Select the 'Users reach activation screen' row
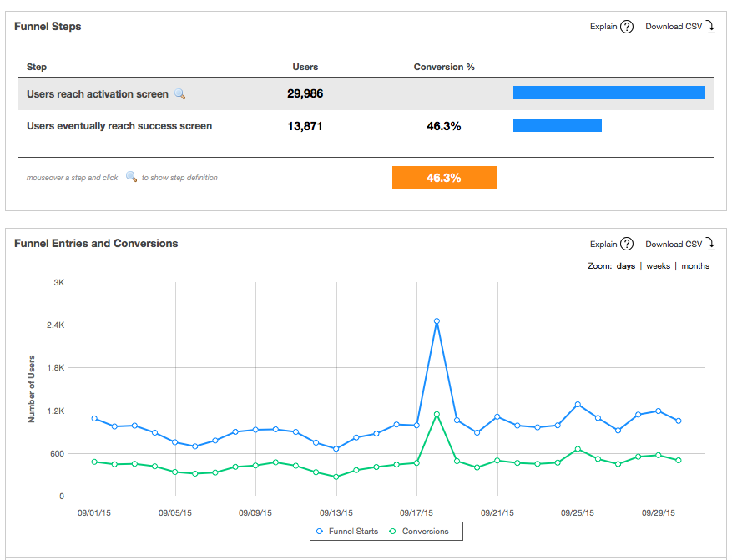This screenshot has width=732, height=560. point(98,94)
